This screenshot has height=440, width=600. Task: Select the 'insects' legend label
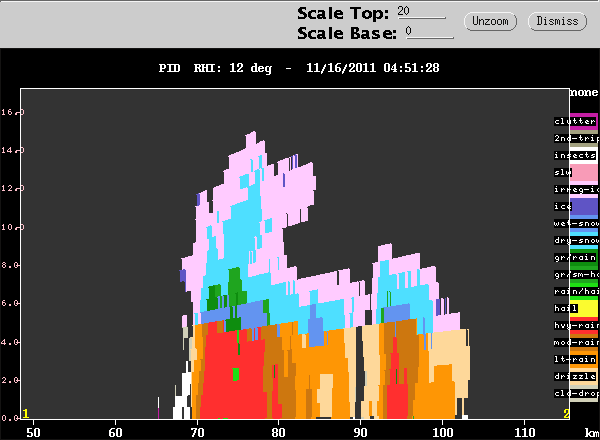[575, 155]
